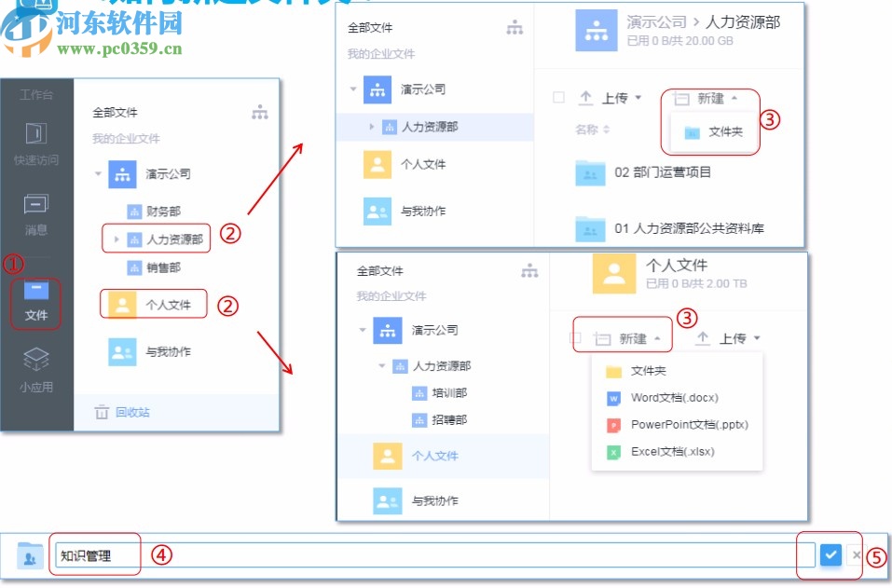Image resolution: width=892 pixels, height=588 pixels.
Task: Click the org-chart icon beside 全部文件
Action: pos(260,112)
